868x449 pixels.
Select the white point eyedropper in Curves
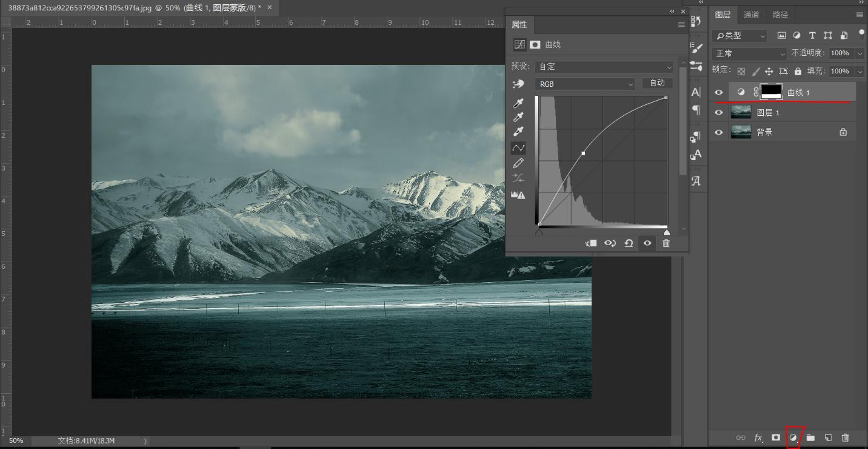coord(518,132)
